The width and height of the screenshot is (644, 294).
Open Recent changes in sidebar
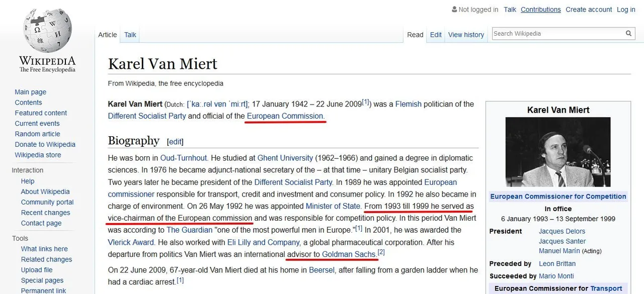(45, 213)
